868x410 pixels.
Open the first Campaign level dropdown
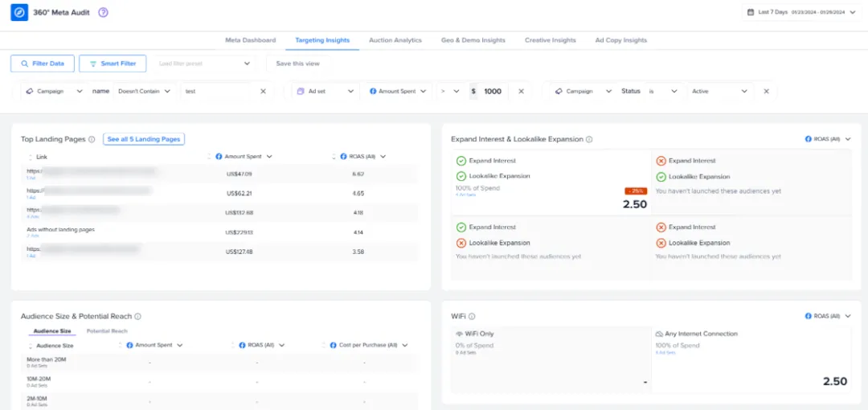coord(55,92)
